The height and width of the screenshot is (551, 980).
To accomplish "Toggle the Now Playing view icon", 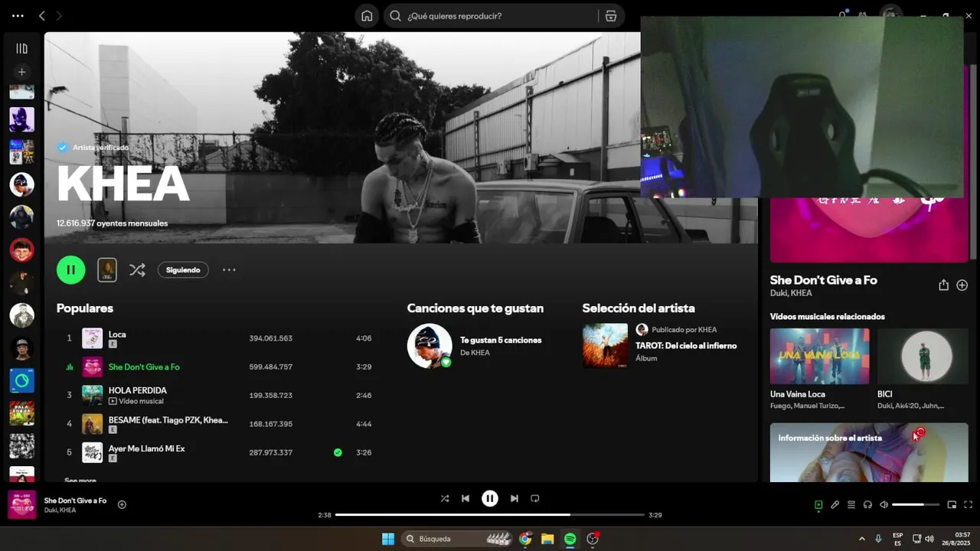I will click(818, 504).
